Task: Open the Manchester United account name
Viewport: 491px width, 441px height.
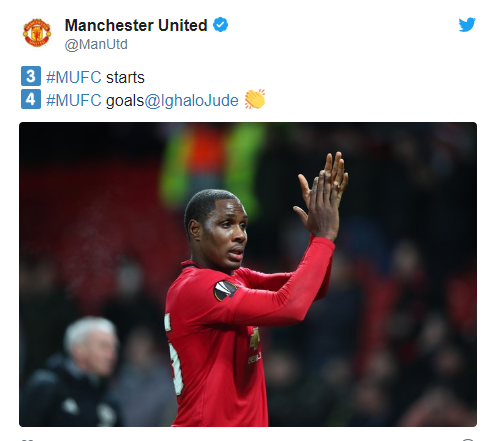Action: [x=136, y=25]
